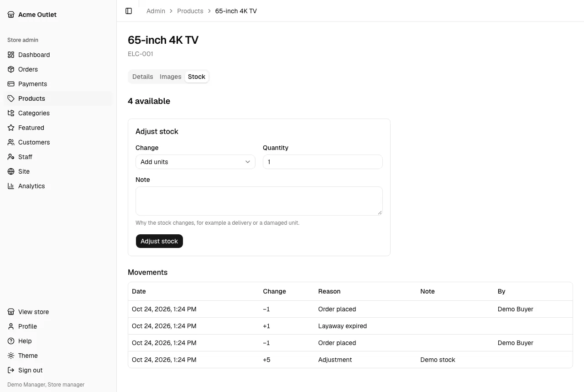Click the Reason column header

tap(329, 291)
